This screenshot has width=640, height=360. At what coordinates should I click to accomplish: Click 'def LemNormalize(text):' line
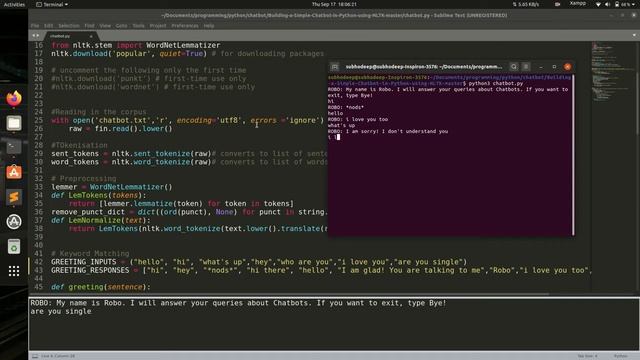(x=101, y=220)
